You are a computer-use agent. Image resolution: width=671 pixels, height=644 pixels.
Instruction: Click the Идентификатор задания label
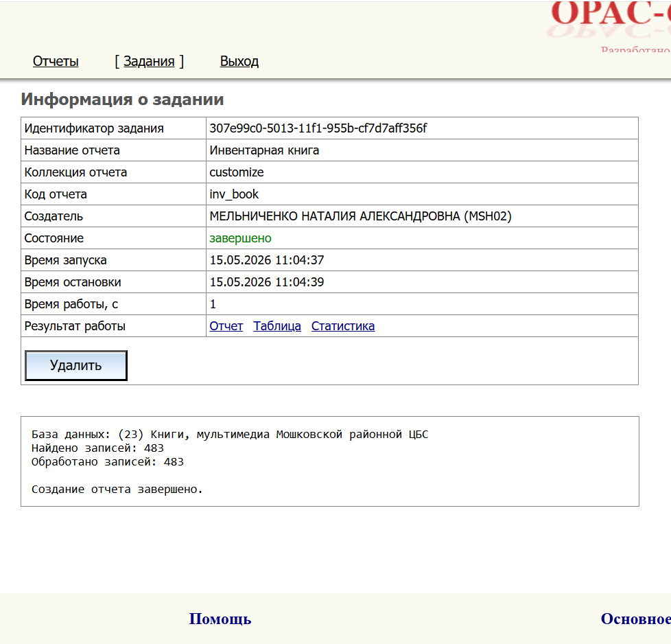(94, 128)
